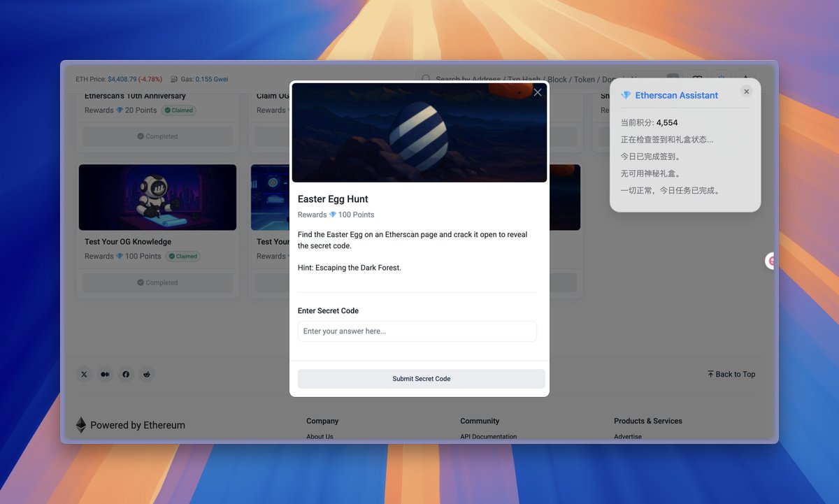Image resolution: width=839 pixels, height=504 pixels.
Task: Select the 正在检查签到和礼盒状态 line
Action: coord(667,140)
